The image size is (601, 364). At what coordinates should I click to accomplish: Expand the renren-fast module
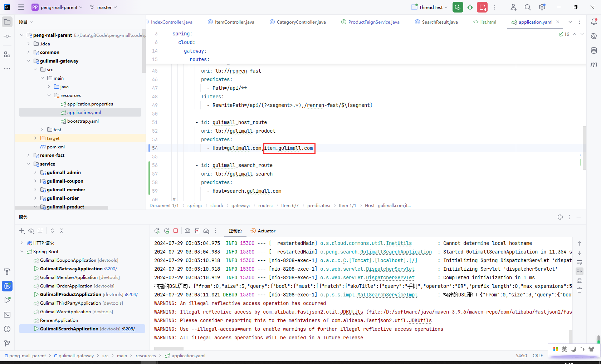pos(29,155)
